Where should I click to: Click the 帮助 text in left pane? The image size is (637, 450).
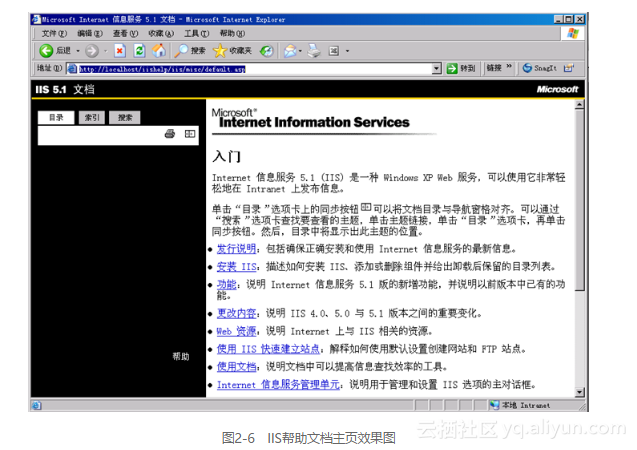(x=181, y=357)
